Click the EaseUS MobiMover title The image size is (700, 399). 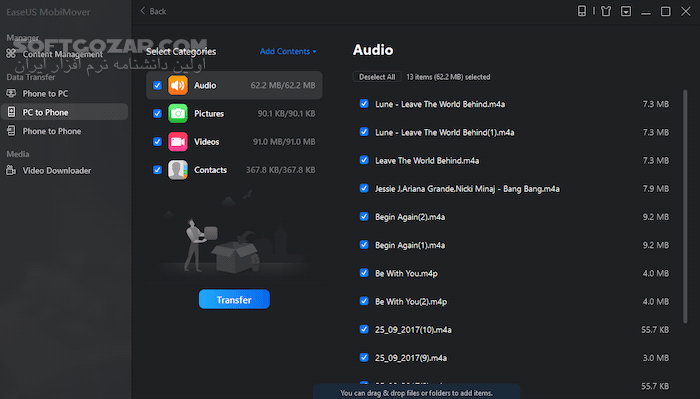pos(48,12)
